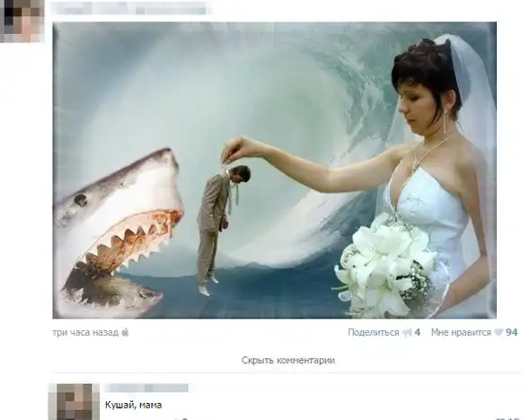Screen dimensions: 530x420
Task: Open the post author's pixelated avatar
Action: coord(22,21)
